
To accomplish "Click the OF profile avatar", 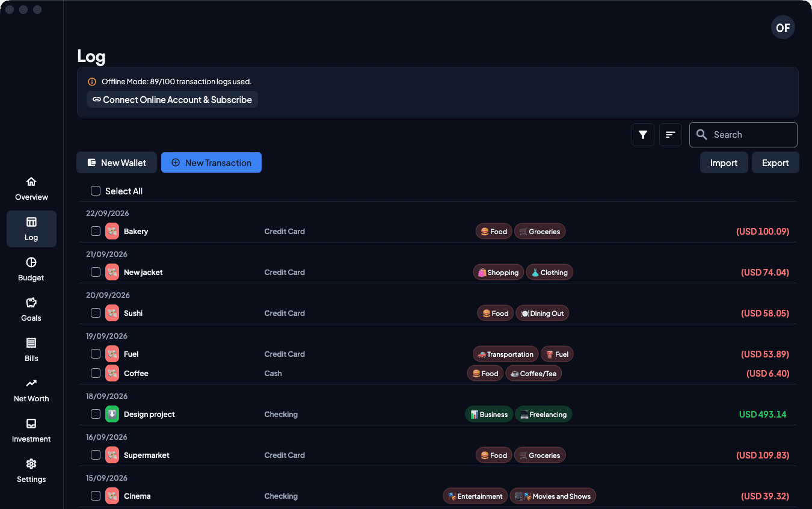I will (x=783, y=28).
